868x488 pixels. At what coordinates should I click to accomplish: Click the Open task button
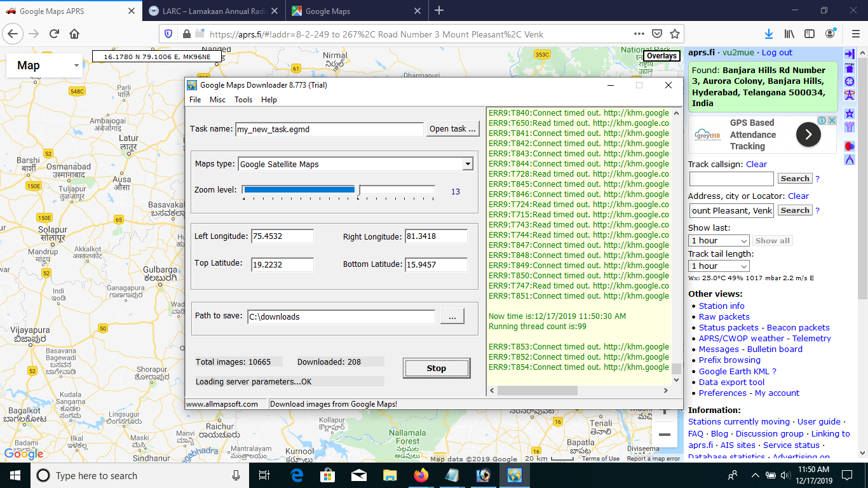[452, 128]
